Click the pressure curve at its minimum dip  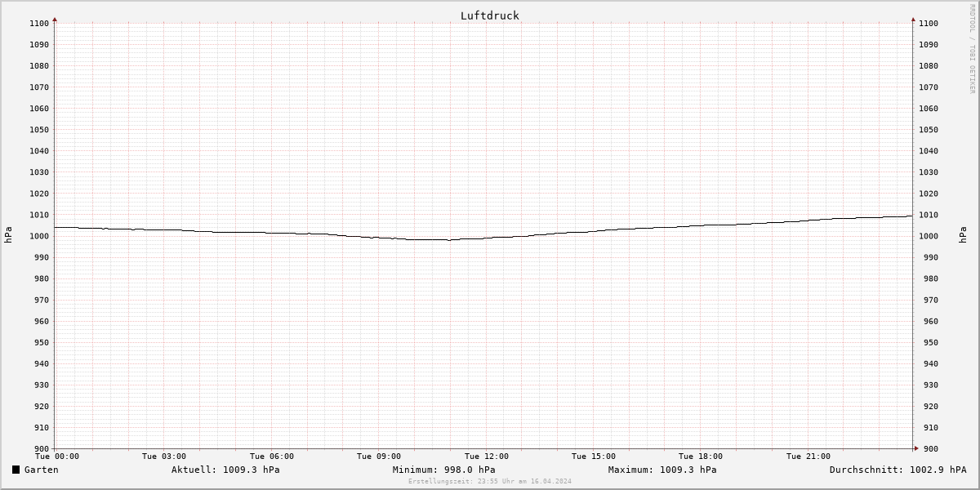[448, 240]
